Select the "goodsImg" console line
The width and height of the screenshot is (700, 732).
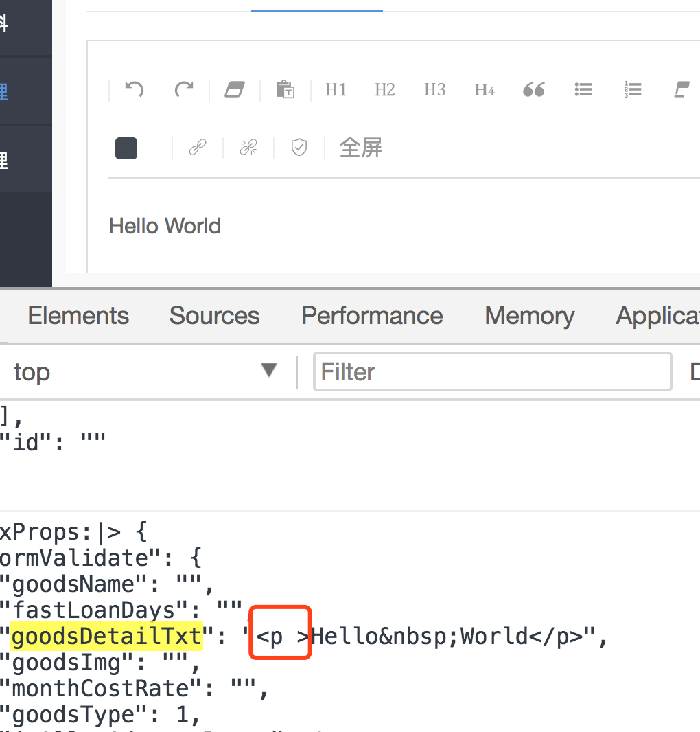(x=100, y=663)
